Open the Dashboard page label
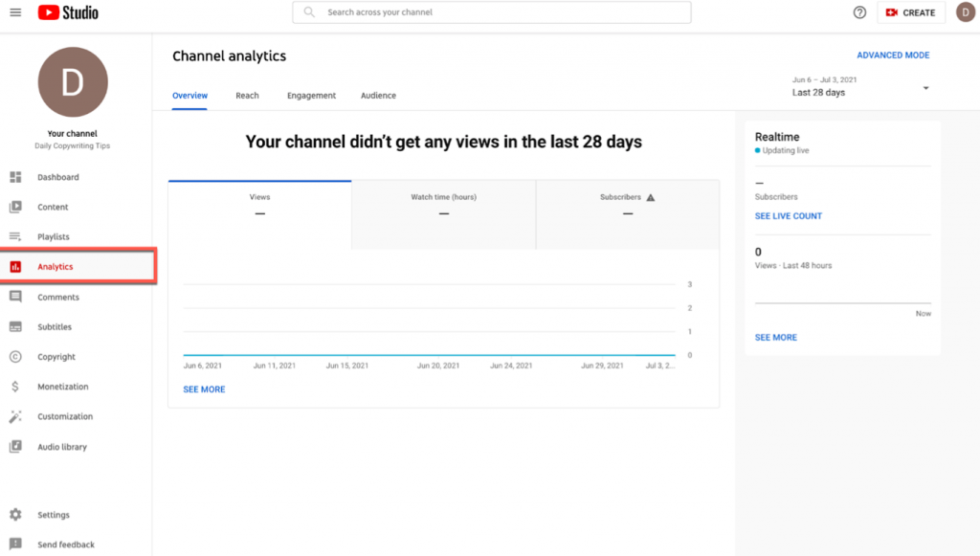The image size is (980, 556). tap(58, 177)
